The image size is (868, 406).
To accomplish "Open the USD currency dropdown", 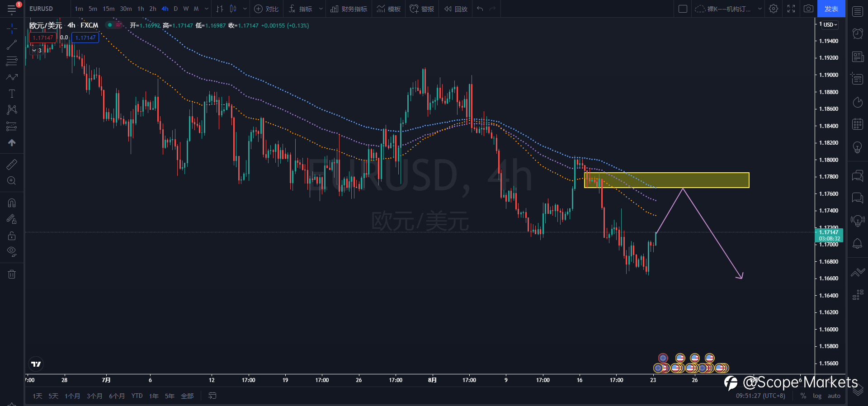I will click(x=830, y=25).
